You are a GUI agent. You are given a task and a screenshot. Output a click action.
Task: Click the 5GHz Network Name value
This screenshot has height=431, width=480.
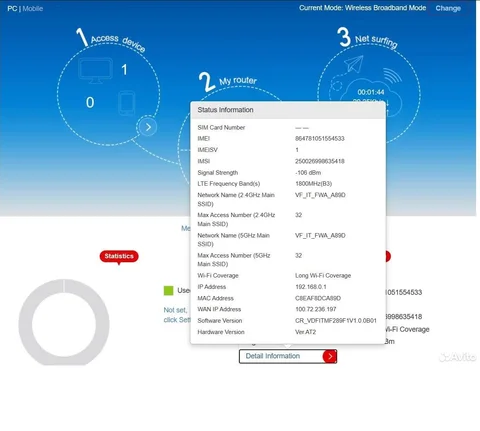320,236
